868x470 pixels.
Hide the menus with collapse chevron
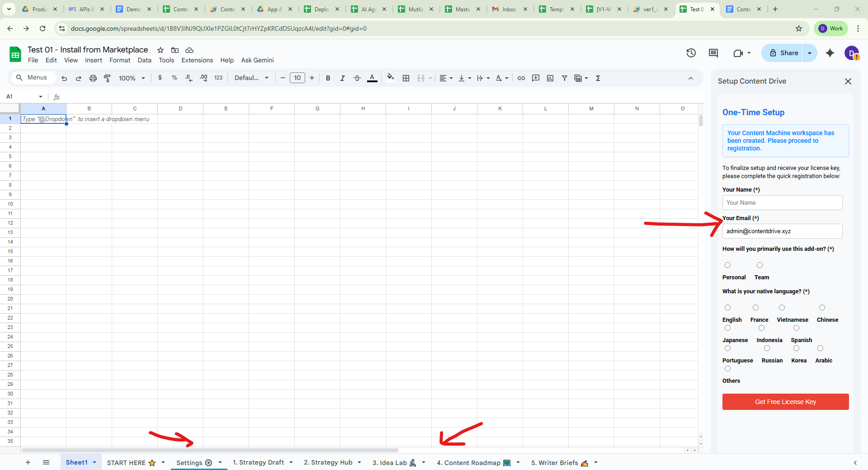[691, 78]
